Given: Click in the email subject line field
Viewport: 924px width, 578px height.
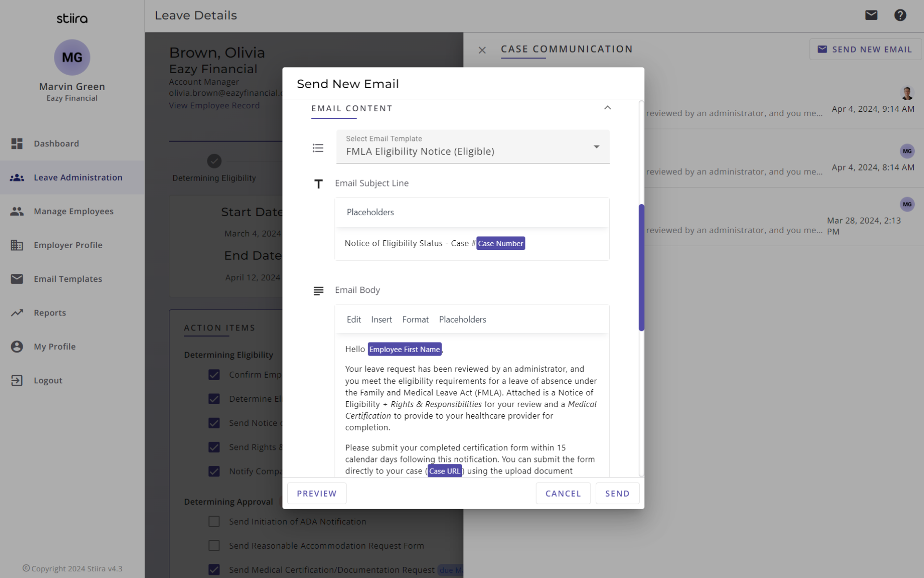Looking at the screenshot, I should click(563, 244).
